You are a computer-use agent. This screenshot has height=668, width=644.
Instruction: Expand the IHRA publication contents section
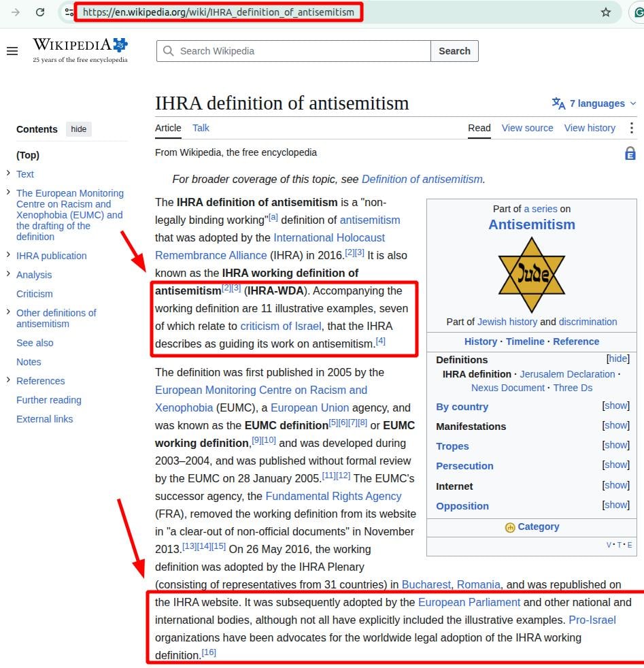click(x=8, y=255)
